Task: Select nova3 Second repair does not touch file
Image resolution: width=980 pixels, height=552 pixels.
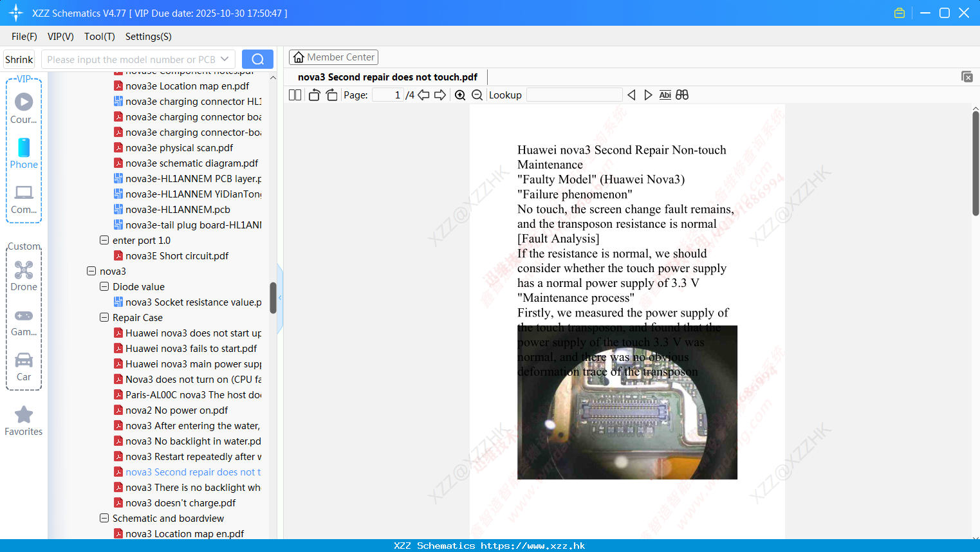Action: 187,472
